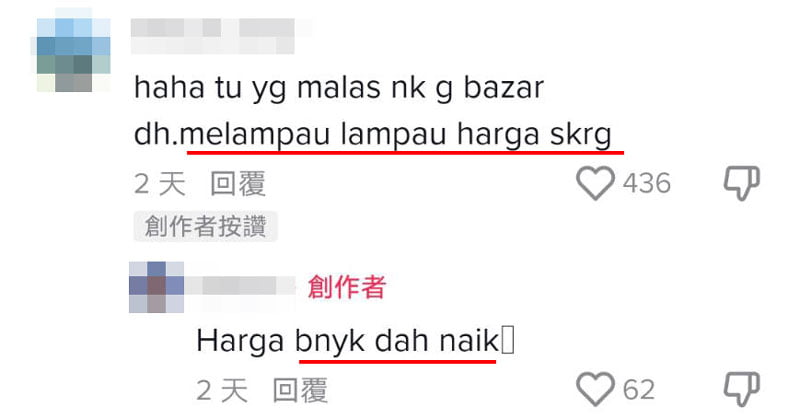Click the '2 天' timestamp on top comment
Screen dimensions: 800x419
click(160, 184)
